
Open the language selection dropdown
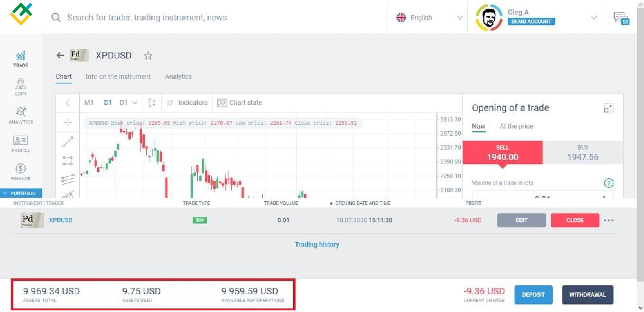click(460, 17)
